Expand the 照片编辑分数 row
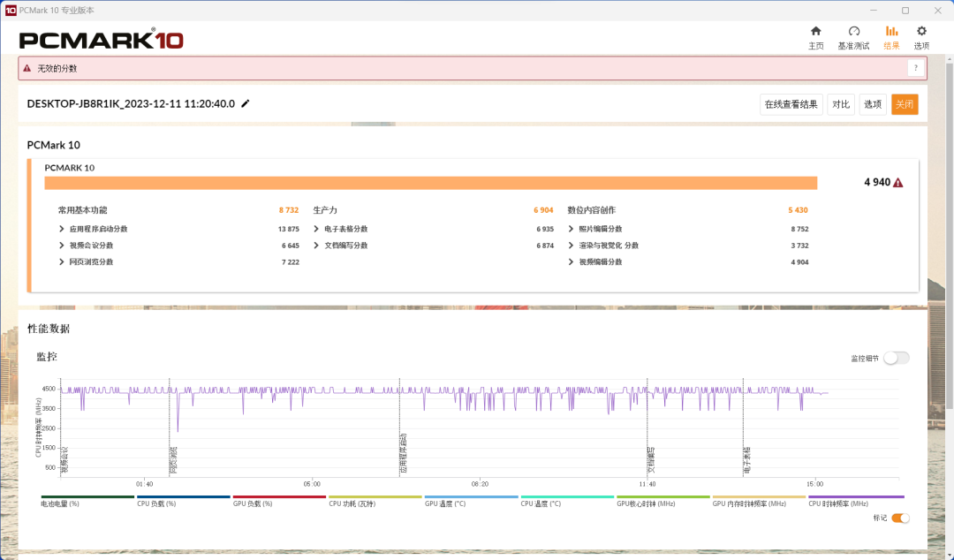Image resolution: width=954 pixels, height=560 pixels. click(x=571, y=229)
